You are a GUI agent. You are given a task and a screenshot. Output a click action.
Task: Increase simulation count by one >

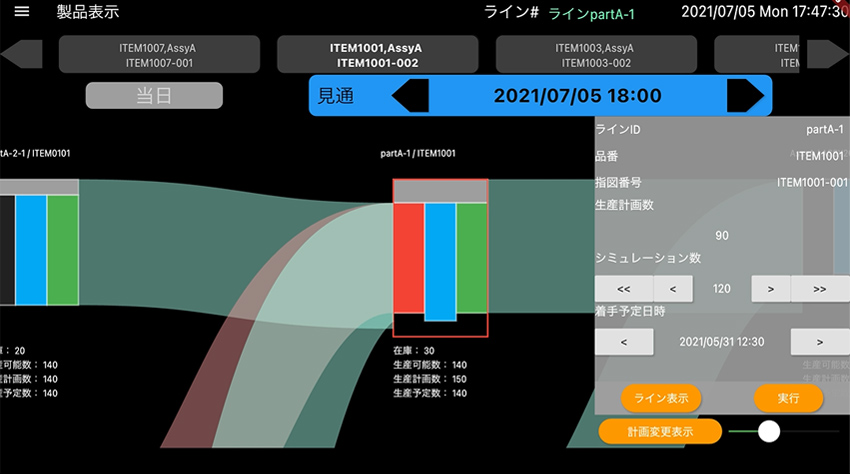pos(770,289)
